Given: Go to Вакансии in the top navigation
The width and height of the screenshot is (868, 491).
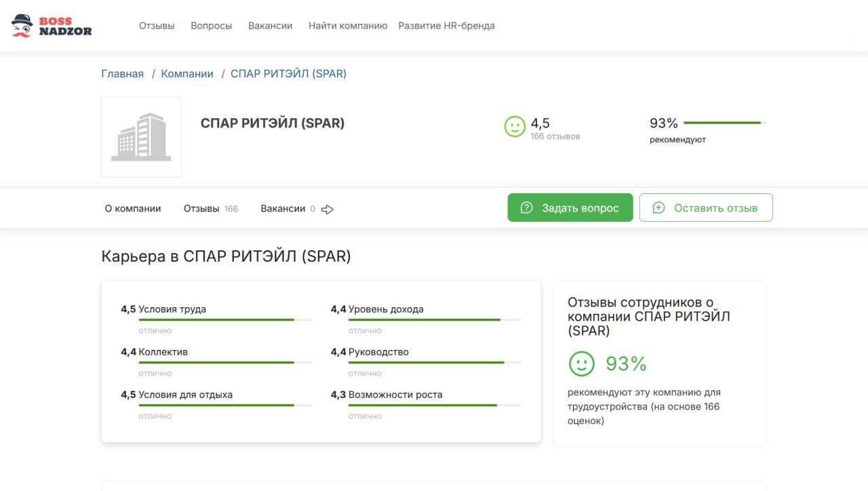Looking at the screenshot, I should coord(270,26).
